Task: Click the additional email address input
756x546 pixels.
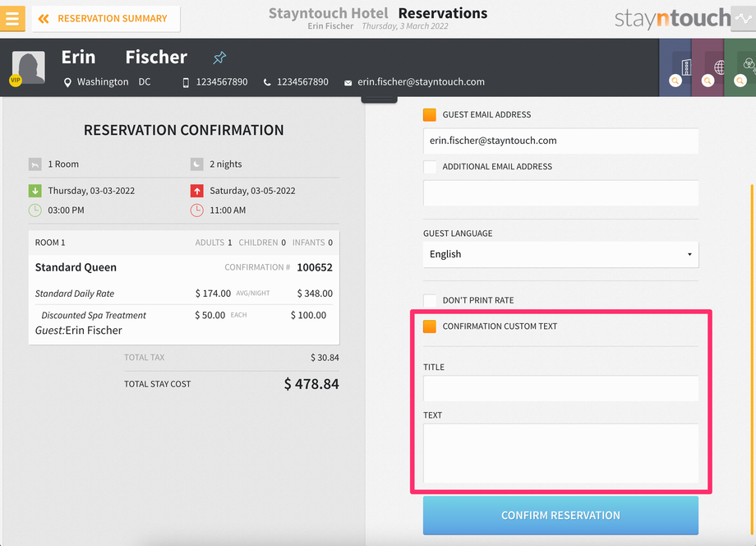Action: point(560,193)
